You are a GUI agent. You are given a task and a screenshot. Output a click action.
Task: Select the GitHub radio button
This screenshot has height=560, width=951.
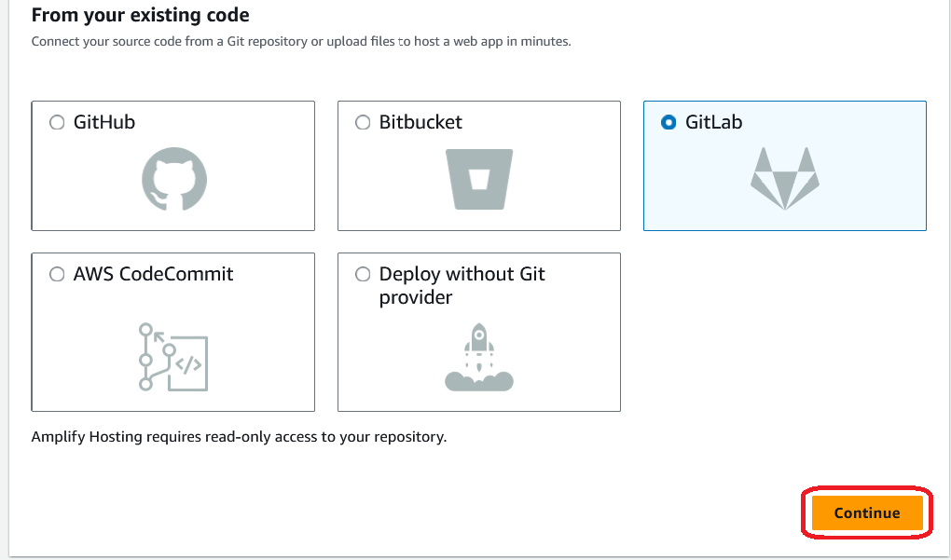point(57,122)
